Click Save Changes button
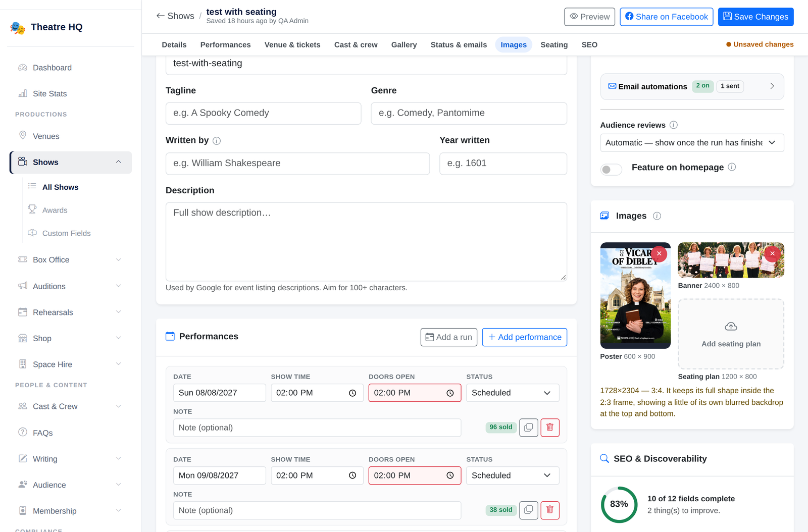The width and height of the screenshot is (808, 532). click(755, 17)
